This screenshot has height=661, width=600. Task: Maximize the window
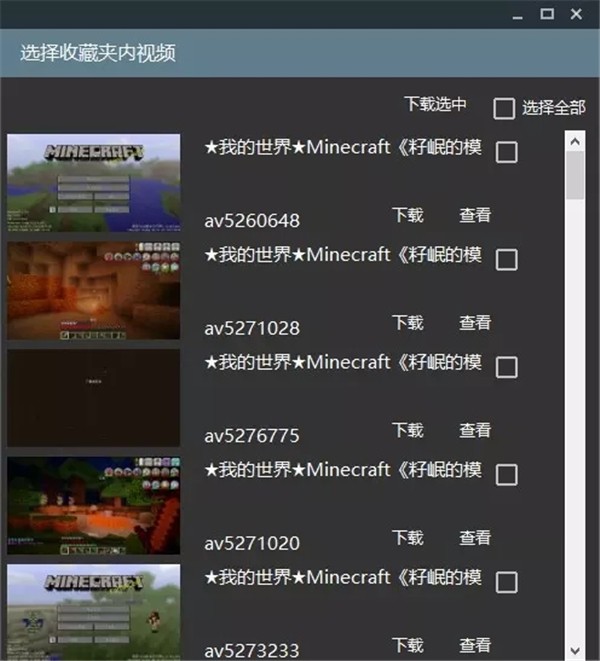(547, 14)
